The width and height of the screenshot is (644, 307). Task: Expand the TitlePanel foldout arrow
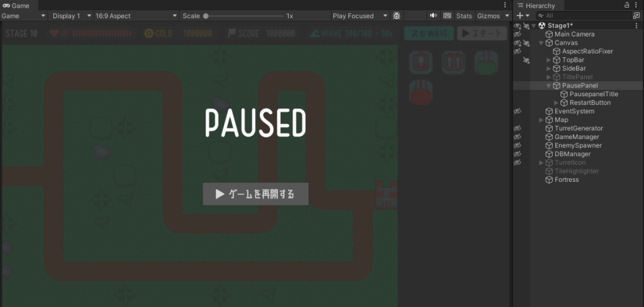[x=548, y=77]
